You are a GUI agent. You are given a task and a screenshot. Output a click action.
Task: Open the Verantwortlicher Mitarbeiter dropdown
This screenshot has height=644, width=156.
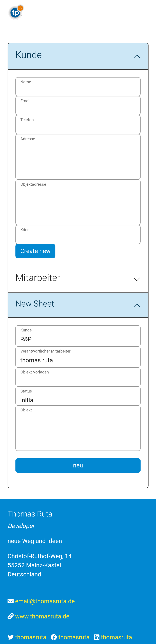tap(78, 357)
